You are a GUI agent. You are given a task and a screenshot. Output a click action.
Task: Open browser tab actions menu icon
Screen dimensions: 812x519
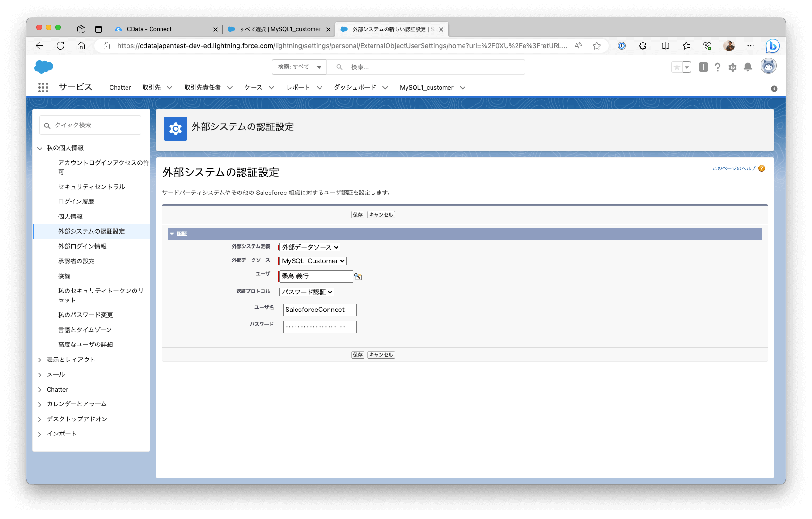99,29
